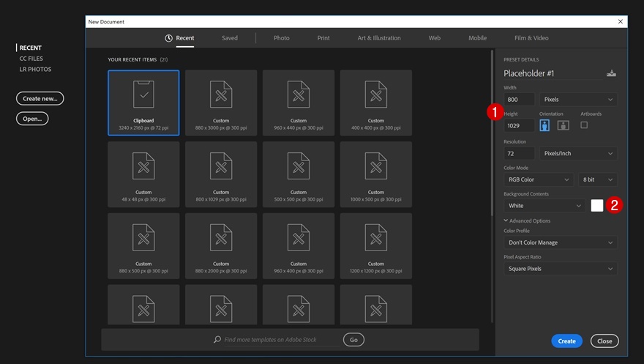Select landscape orientation icon

click(x=563, y=125)
